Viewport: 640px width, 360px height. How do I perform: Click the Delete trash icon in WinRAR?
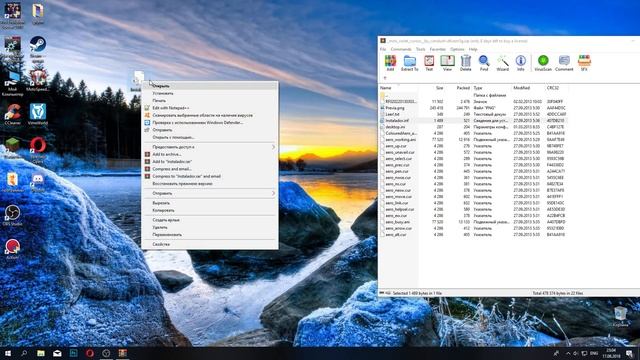[466, 63]
